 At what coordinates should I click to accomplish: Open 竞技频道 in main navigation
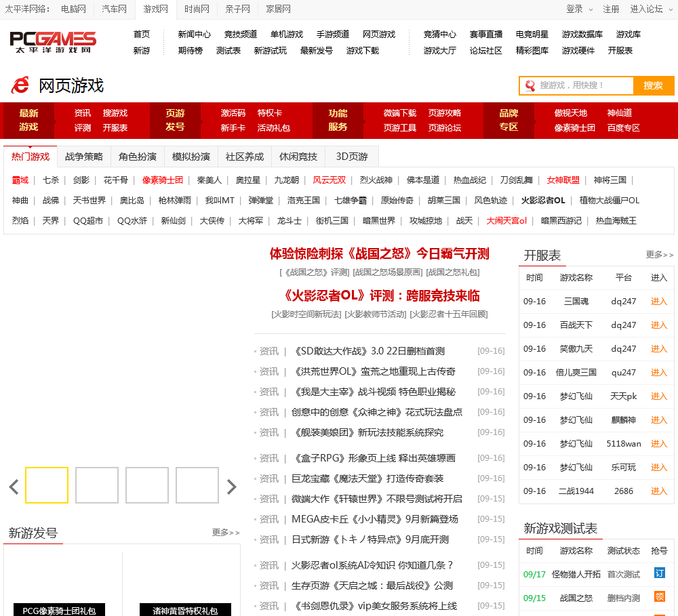(x=241, y=34)
